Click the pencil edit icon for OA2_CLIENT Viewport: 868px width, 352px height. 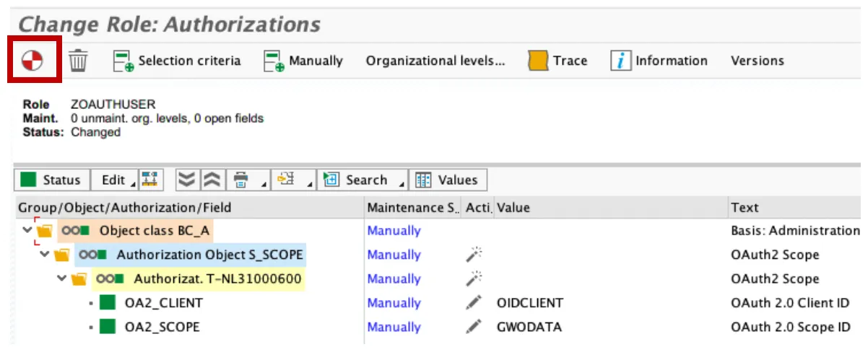click(x=474, y=303)
